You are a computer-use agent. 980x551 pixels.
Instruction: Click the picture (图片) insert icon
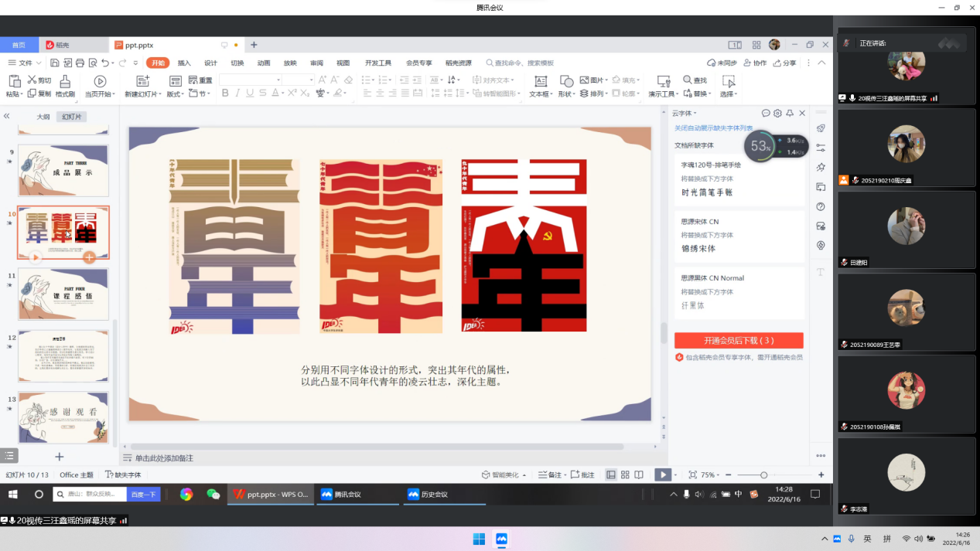pos(585,80)
